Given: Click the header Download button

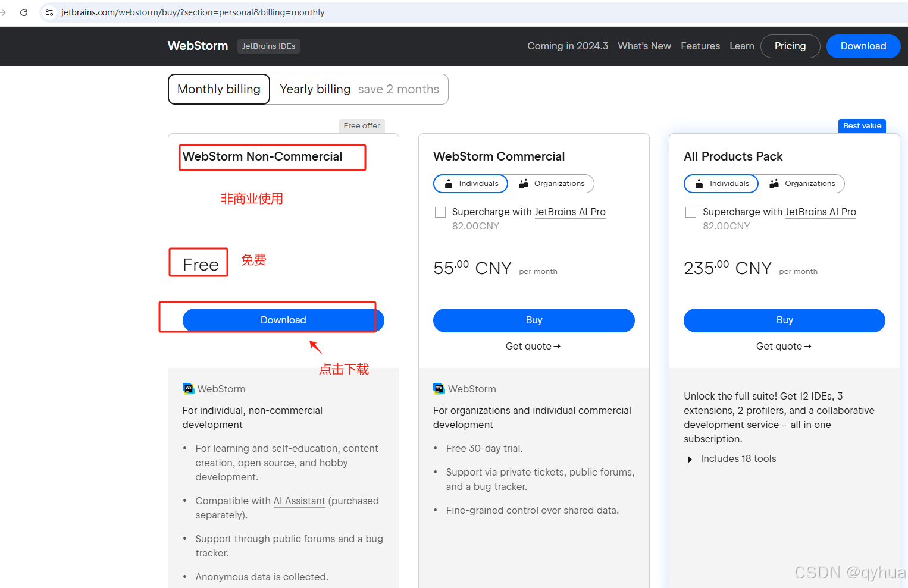Looking at the screenshot, I should tap(863, 46).
